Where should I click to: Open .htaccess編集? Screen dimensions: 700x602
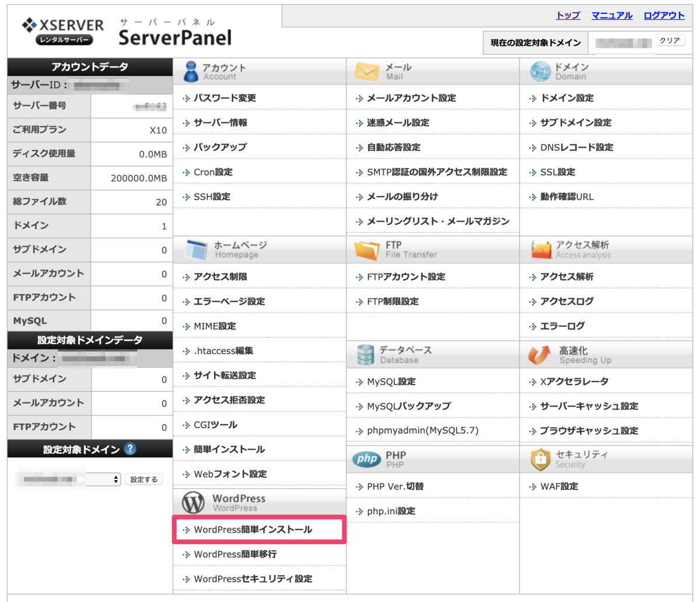[x=223, y=351]
